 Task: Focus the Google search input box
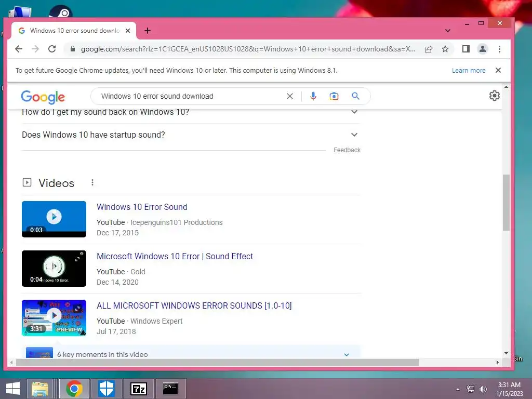tap(190, 96)
